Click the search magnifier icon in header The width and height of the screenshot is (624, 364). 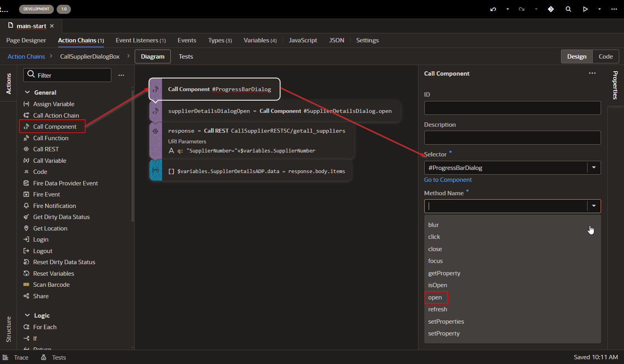[x=568, y=9]
